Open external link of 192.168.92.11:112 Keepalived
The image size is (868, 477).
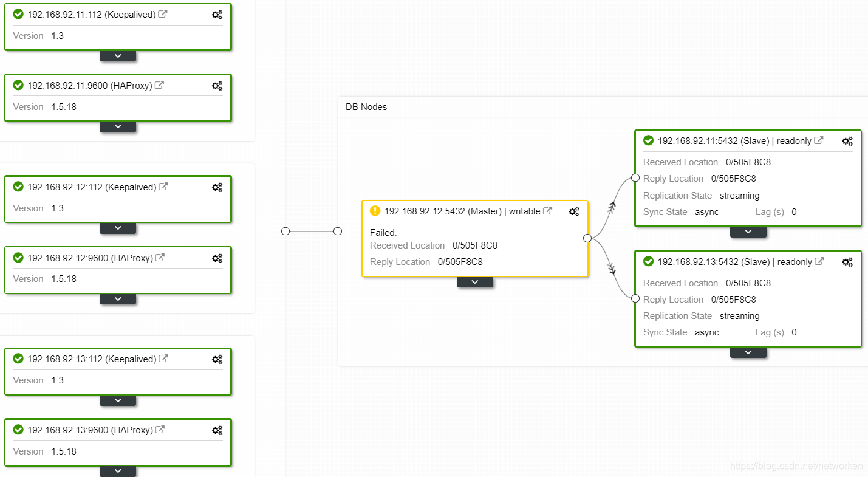tap(163, 14)
